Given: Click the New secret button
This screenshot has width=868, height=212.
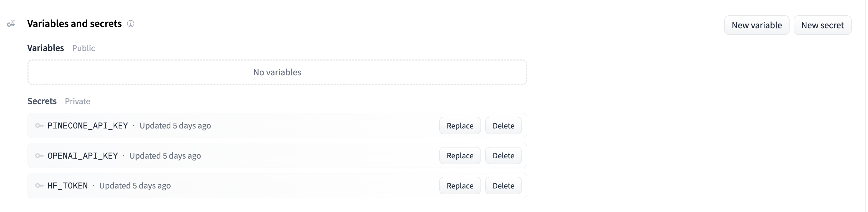Looking at the screenshot, I should (x=823, y=25).
